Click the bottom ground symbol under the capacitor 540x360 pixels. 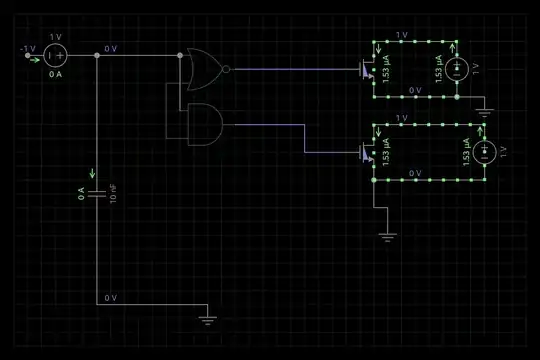(207, 320)
